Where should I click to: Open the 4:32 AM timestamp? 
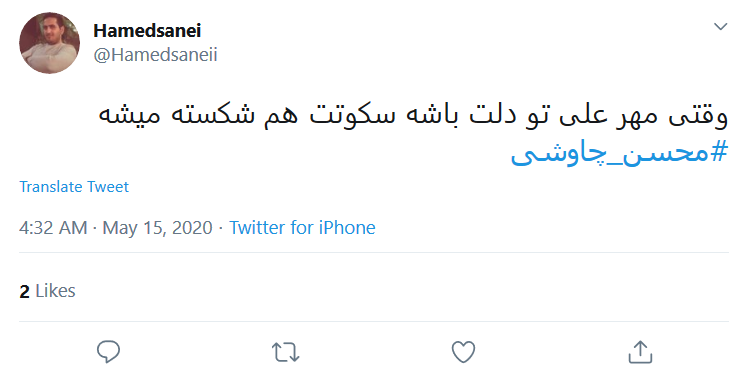[x=53, y=227]
